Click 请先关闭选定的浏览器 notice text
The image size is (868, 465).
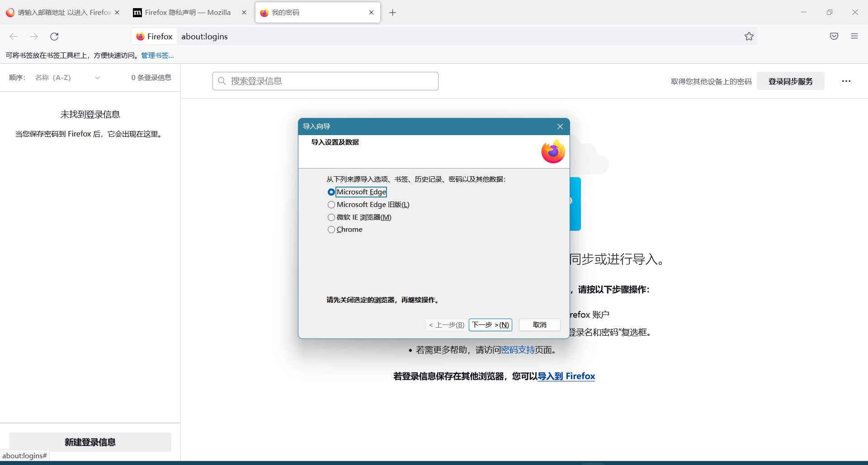383,300
